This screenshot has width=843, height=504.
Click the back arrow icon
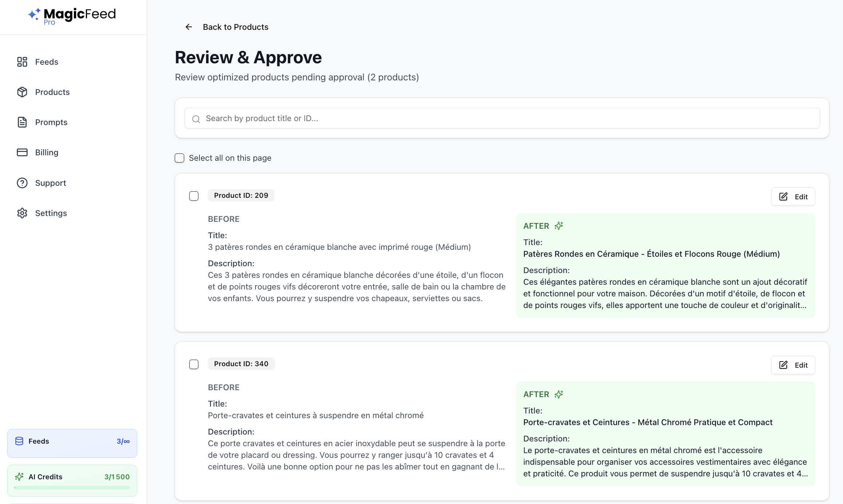189,27
